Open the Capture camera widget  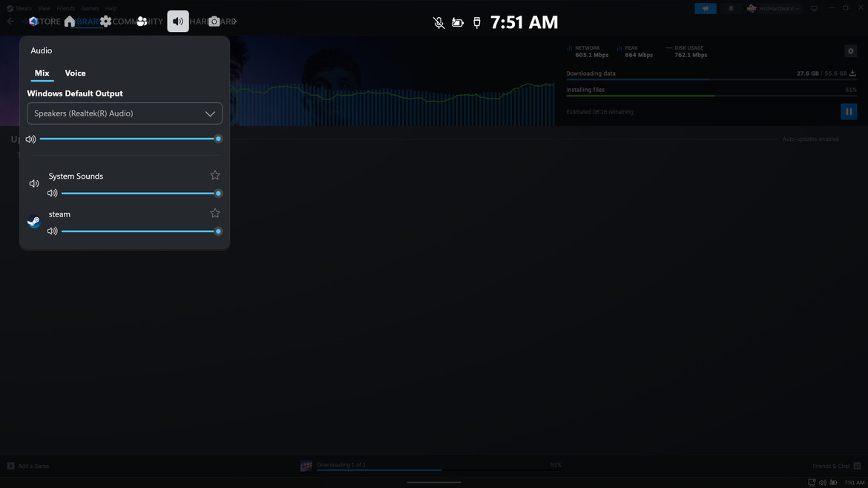(214, 22)
